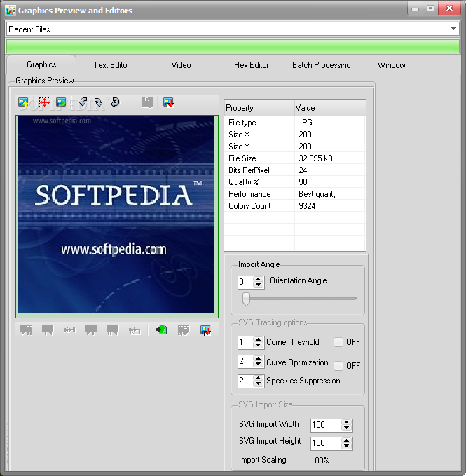This screenshot has height=476, width=466.
Task: Open the Batch Processing tab
Action: [x=321, y=65]
